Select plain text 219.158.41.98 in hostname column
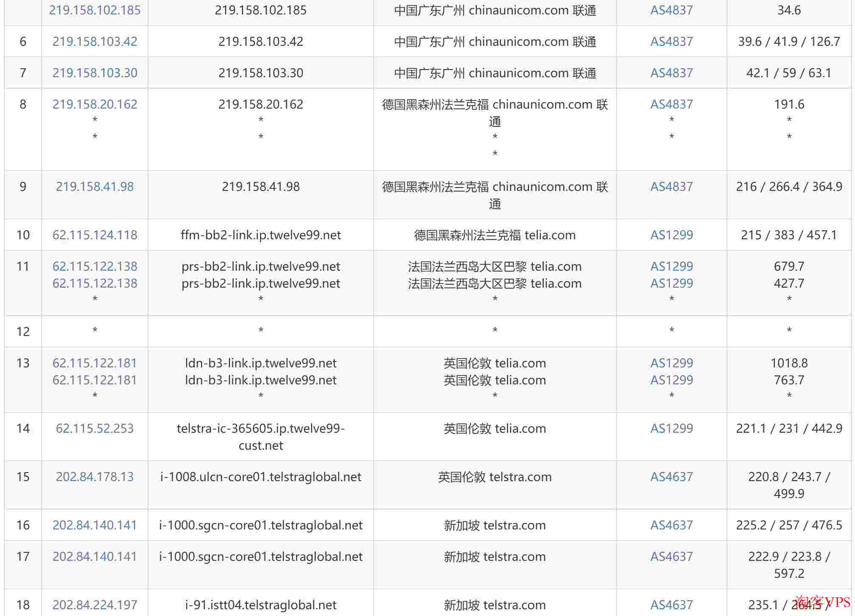This screenshot has width=855, height=616. (260, 187)
